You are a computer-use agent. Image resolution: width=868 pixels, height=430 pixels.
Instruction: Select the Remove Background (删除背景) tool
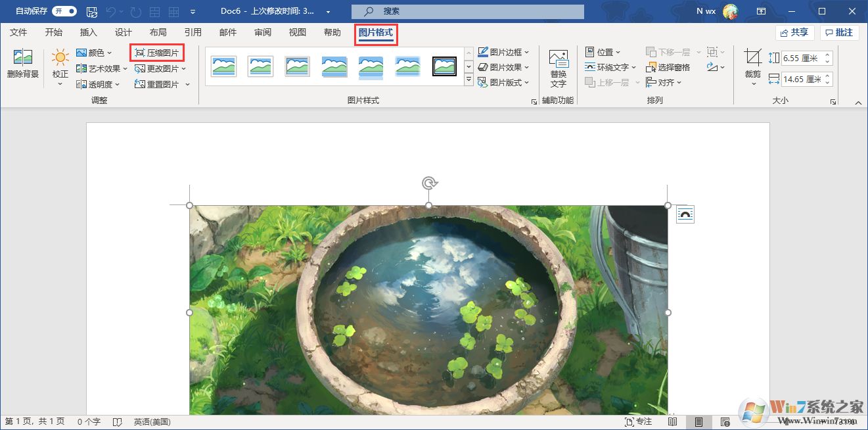click(22, 64)
